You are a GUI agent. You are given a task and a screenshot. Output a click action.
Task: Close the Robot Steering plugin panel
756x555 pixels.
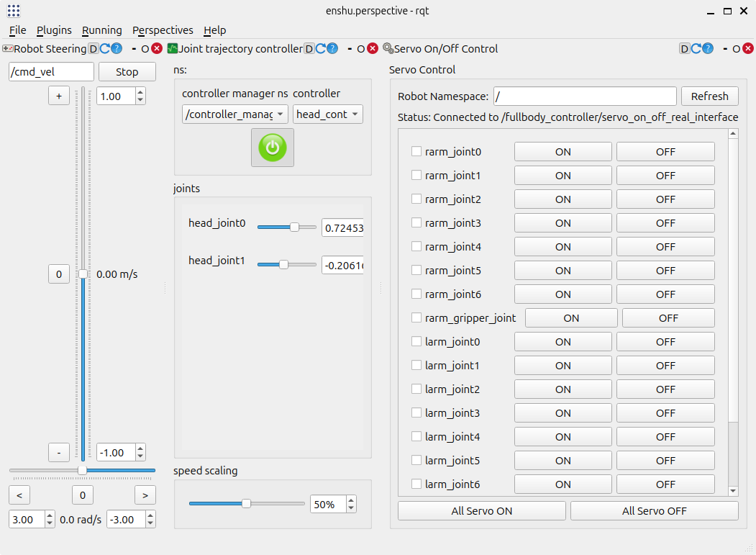(157, 49)
